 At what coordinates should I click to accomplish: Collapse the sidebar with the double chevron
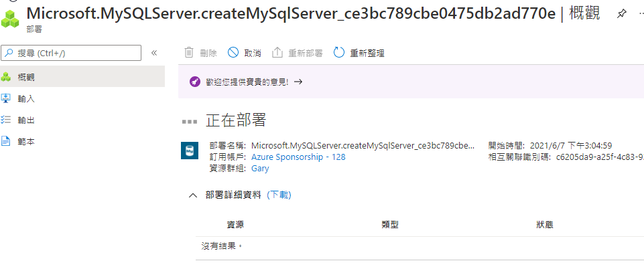[154, 53]
